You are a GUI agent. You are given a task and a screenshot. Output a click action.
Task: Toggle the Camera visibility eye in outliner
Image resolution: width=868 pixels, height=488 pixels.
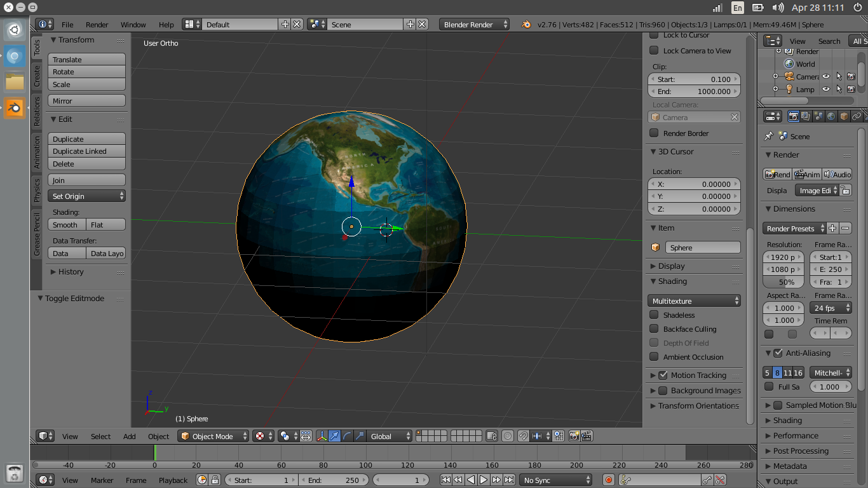coord(825,76)
